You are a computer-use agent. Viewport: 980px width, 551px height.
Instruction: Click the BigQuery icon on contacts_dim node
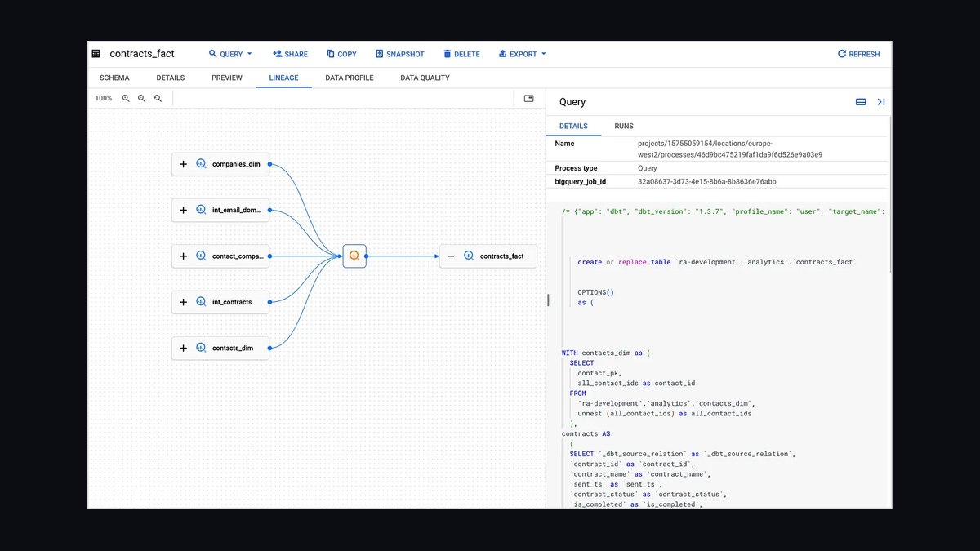point(201,348)
